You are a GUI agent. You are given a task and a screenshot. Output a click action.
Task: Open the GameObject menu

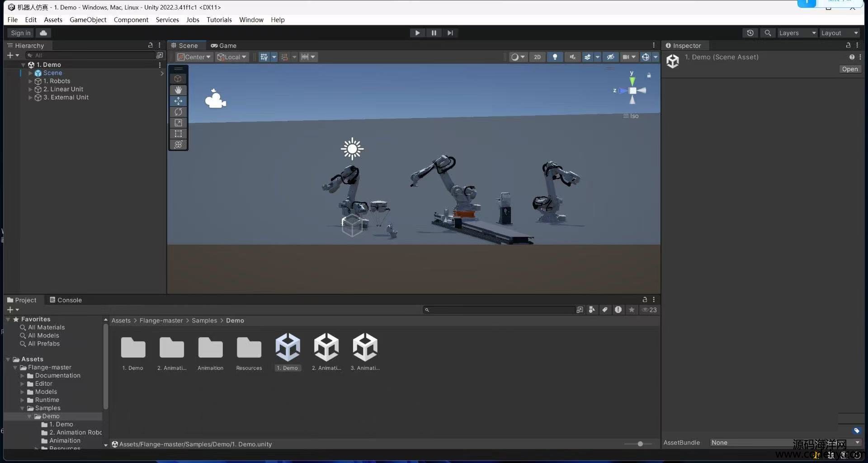click(88, 19)
